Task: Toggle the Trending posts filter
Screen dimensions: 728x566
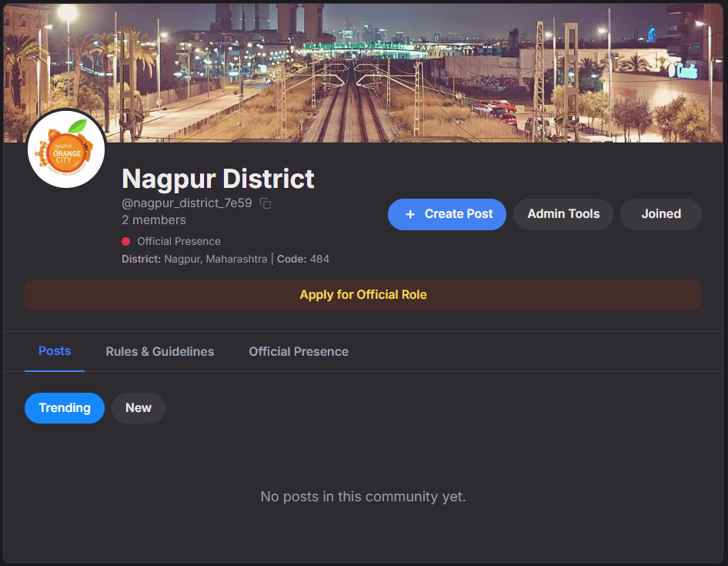Action: [x=64, y=407]
